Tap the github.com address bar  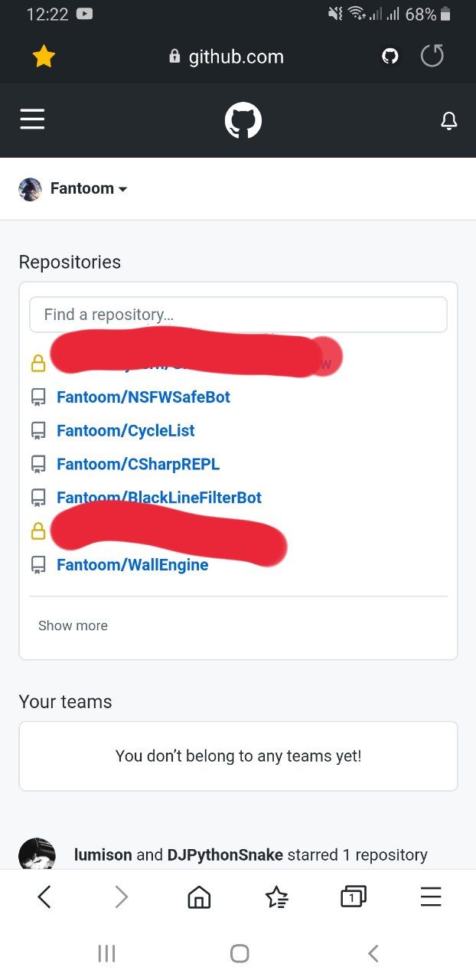pyautogui.click(x=227, y=57)
